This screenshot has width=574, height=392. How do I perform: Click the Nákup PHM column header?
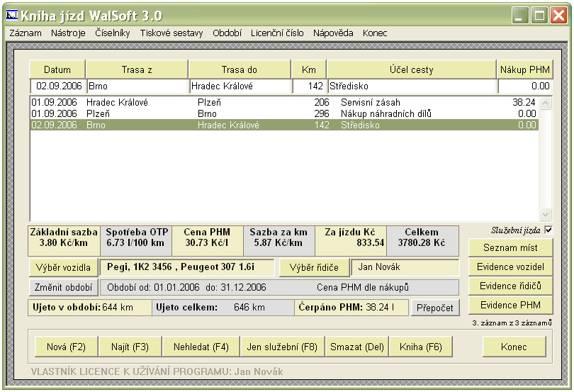525,69
